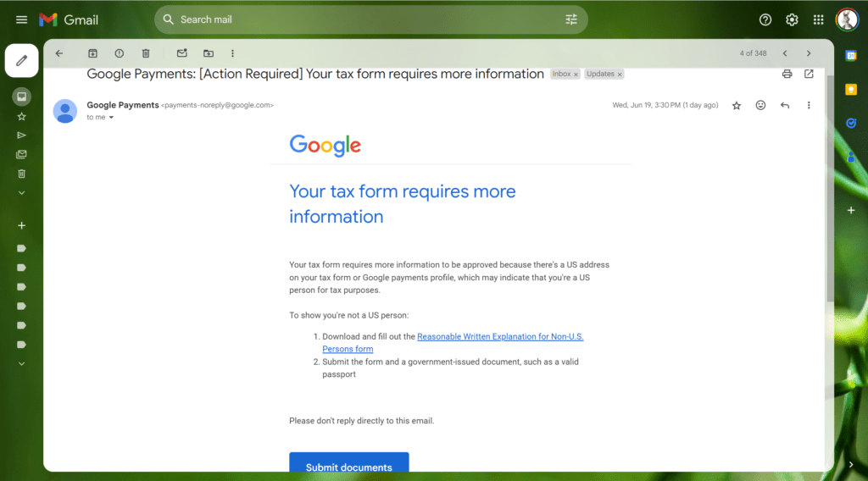Open Trash in left sidebar
Image resolution: width=868 pixels, height=481 pixels.
click(21, 174)
